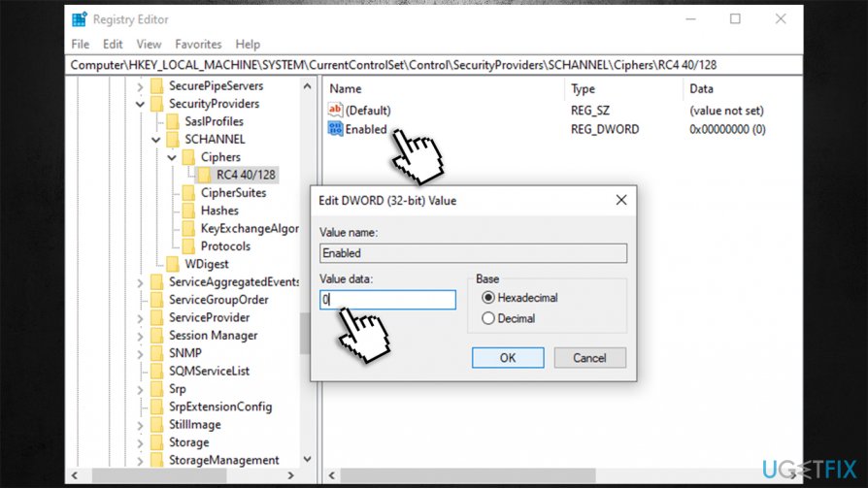Image resolution: width=868 pixels, height=489 pixels.
Task: Open the Help menu
Action: (248, 45)
